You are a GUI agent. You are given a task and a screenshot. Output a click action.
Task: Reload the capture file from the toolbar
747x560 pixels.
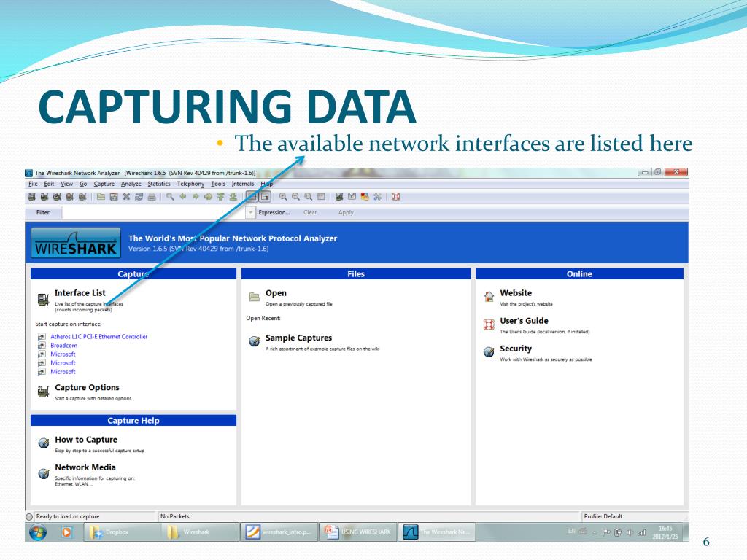click(139, 197)
